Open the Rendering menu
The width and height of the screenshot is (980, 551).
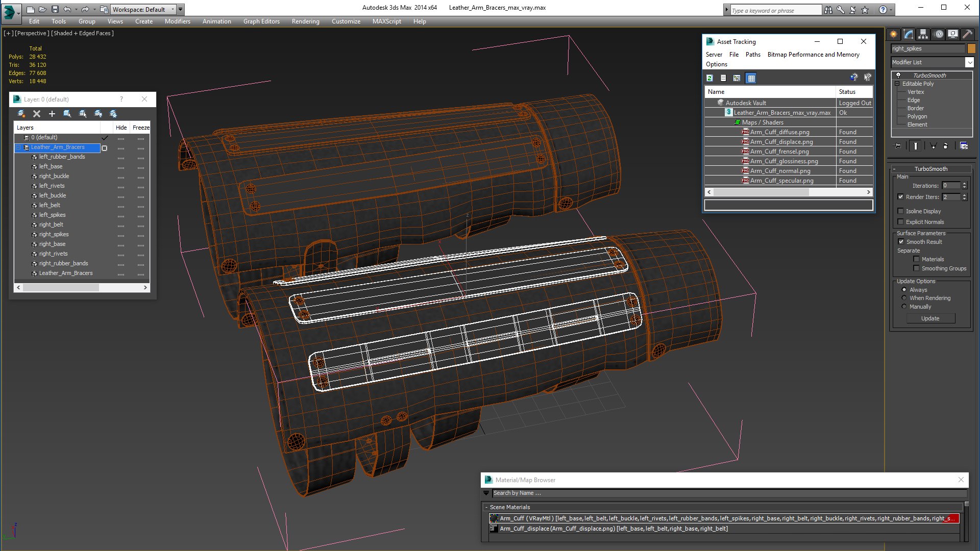[x=305, y=21]
